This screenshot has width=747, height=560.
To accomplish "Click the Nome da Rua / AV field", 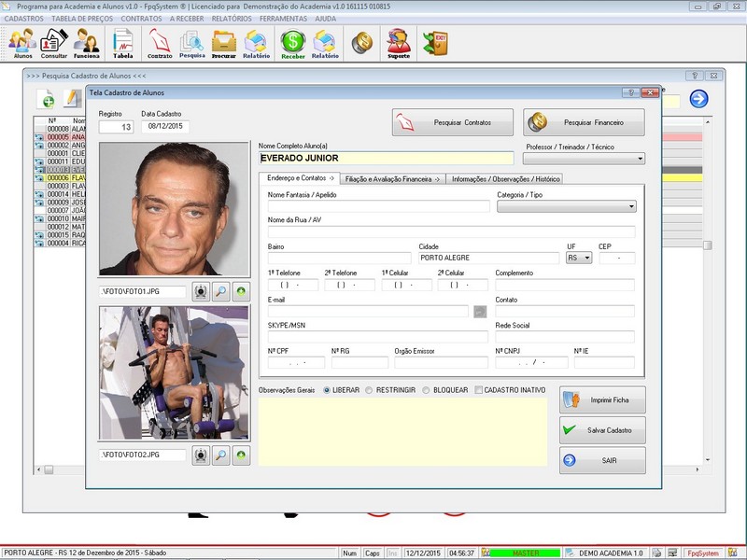I will [x=451, y=231].
